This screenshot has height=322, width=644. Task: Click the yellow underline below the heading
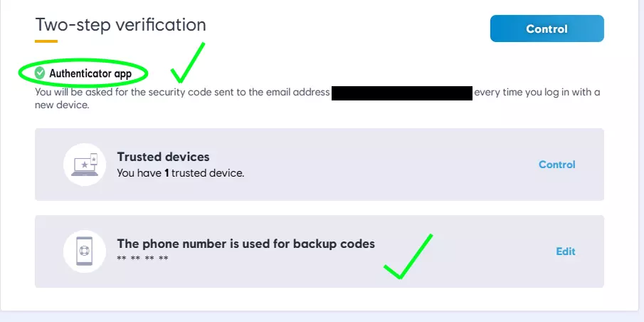(x=46, y=41)
